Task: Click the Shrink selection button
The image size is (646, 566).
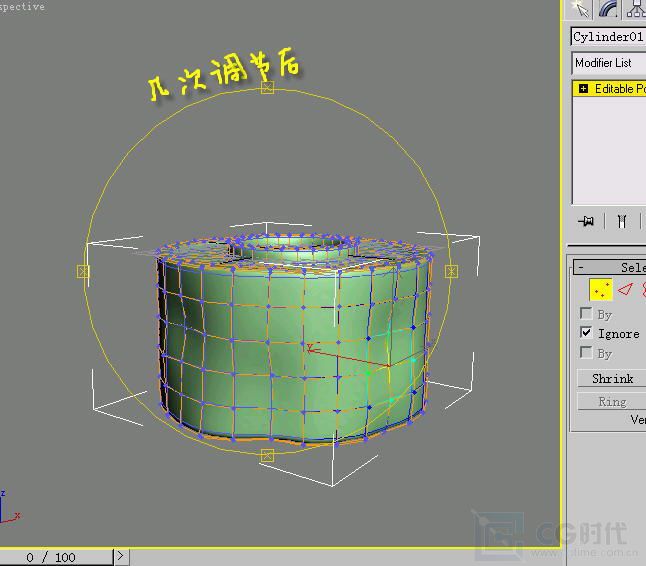Action: point(612,378)
